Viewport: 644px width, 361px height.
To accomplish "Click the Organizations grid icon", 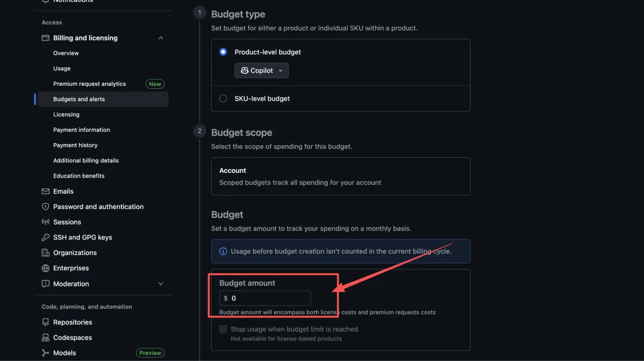I will [x=45, y=253].
